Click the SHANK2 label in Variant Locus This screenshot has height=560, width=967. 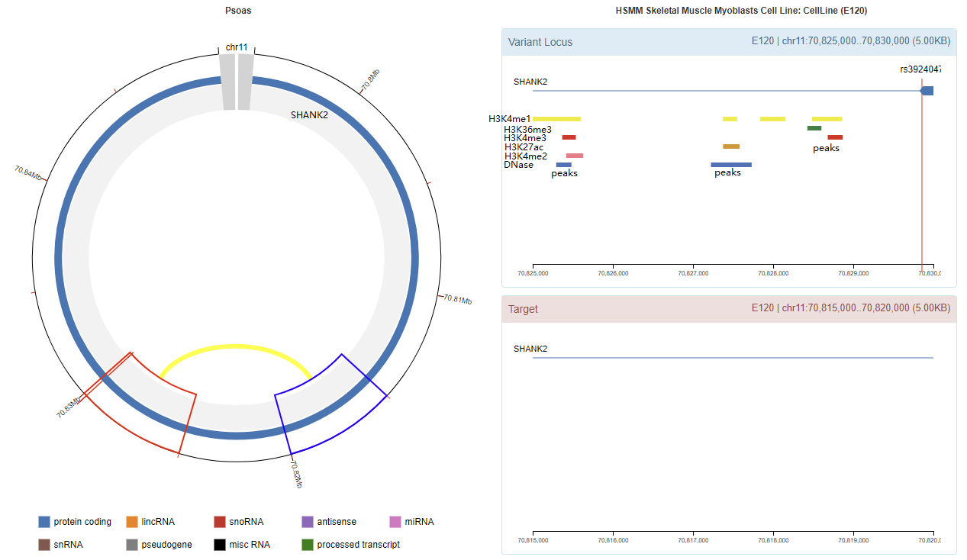tap(530, 82)
